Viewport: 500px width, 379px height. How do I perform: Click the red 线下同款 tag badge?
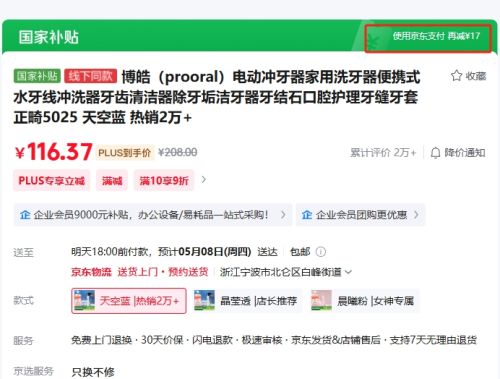90,76
